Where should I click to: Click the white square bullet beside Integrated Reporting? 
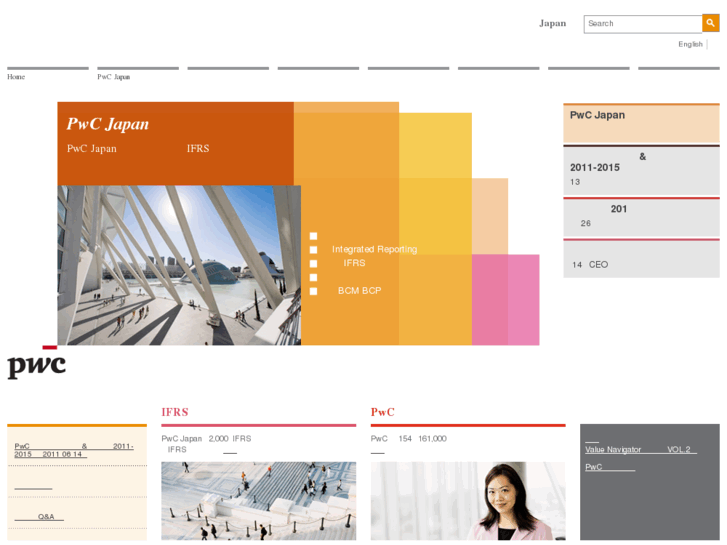(x=313, y=250)
